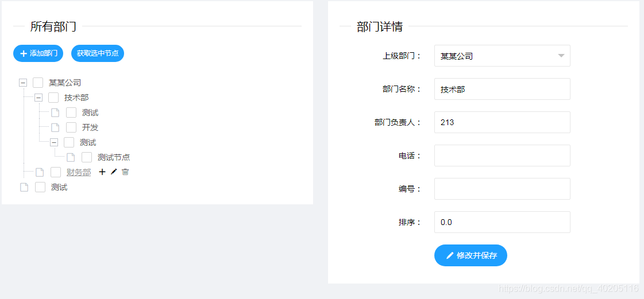Collapse the 某某公司 tree node
The image size is (644, 299).
tap(23, 83)
